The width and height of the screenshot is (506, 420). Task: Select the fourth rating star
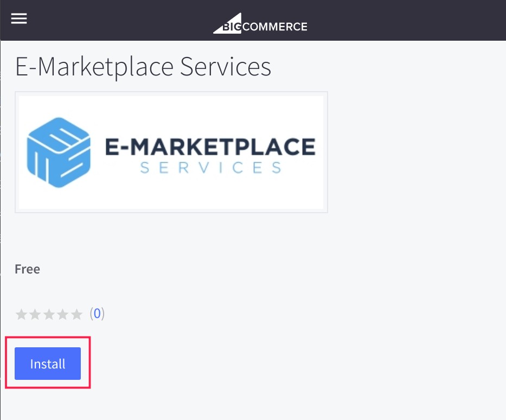pos(63,314)
